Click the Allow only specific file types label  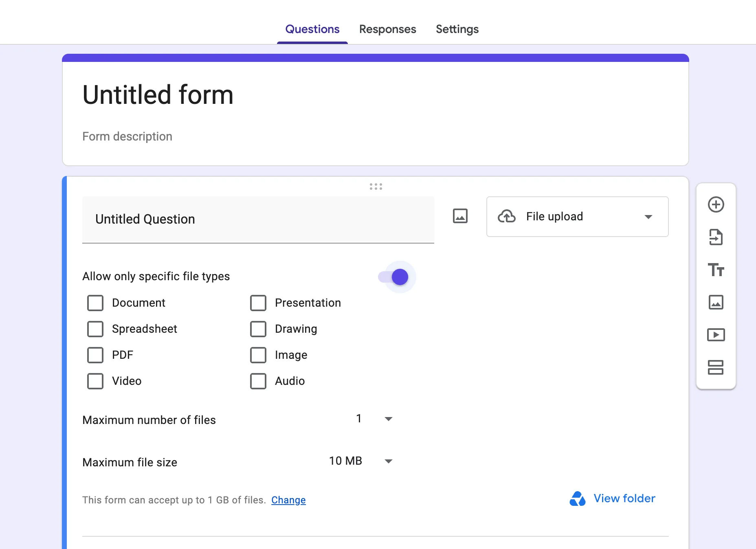tap(156, 276)
